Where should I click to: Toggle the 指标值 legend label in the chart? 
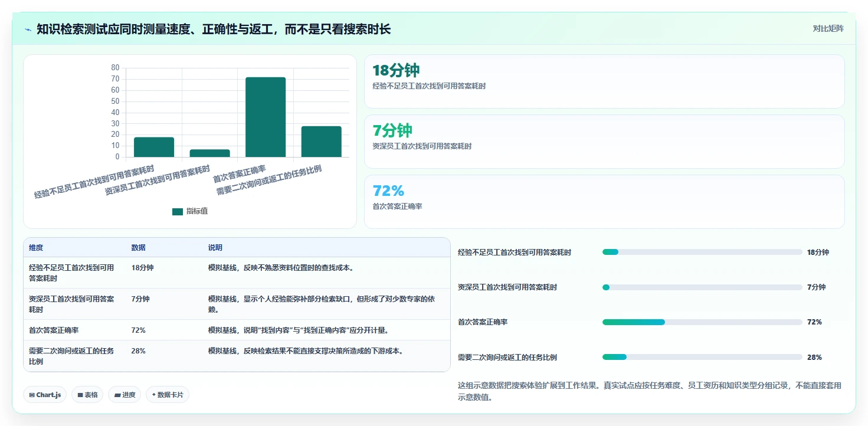tap(197, 212)
